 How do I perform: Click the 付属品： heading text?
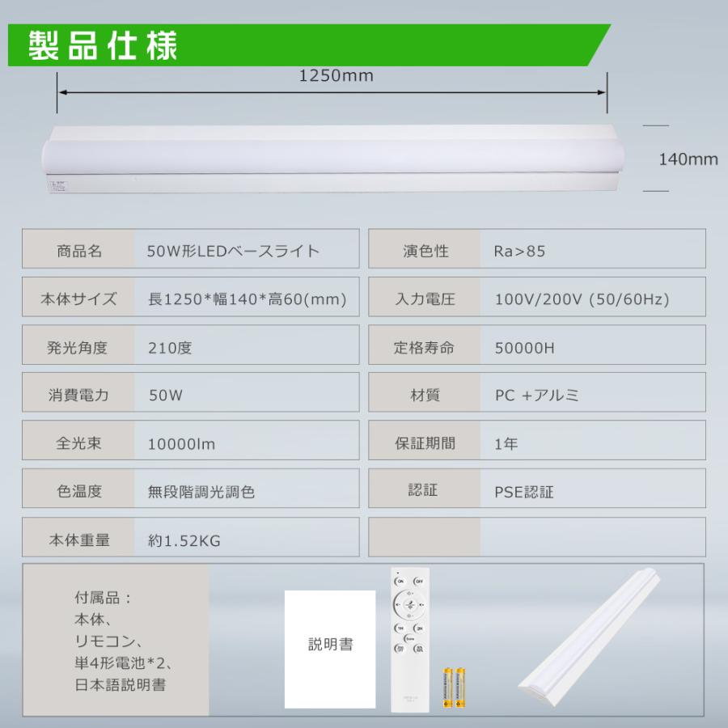(103, 598)
